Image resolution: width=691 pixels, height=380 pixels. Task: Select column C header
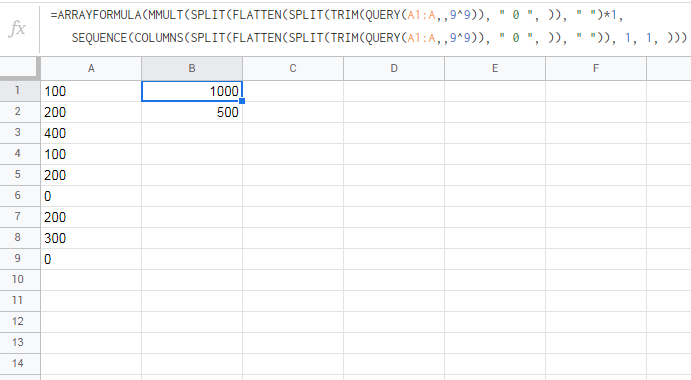click(x=293, y=68)
